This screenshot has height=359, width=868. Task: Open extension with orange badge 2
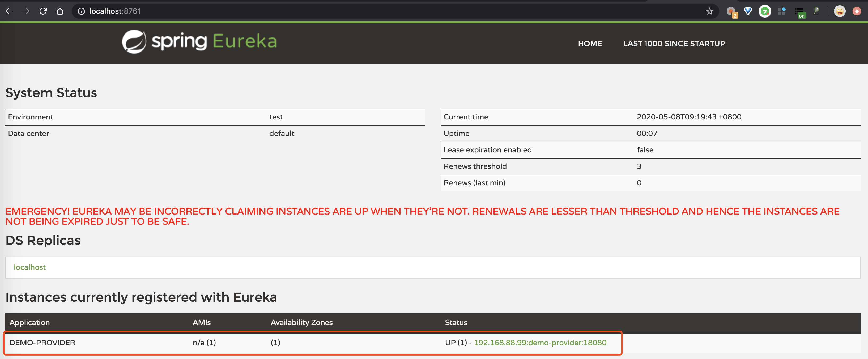pos(731,12)
